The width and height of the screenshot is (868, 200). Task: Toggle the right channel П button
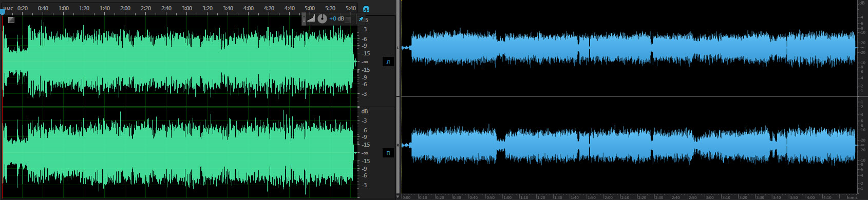coord(388,153)
